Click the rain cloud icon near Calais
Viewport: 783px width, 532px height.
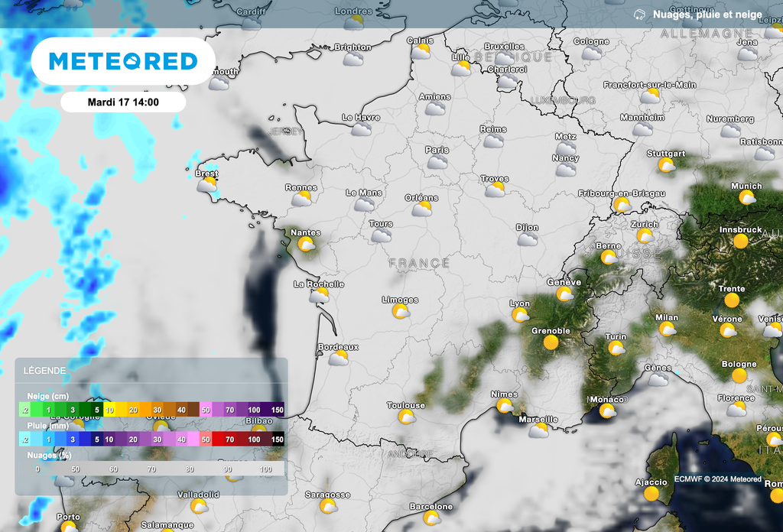point(421,52)
